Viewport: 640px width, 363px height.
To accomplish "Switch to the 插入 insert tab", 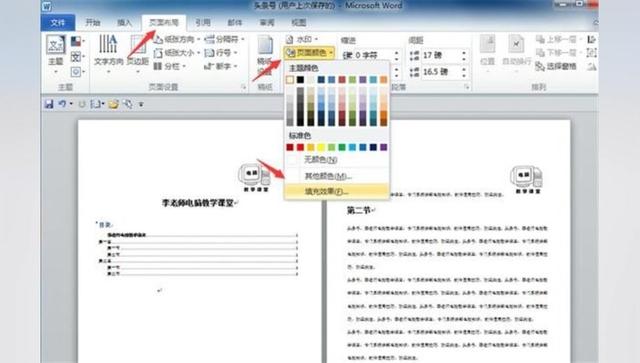I will [x=125, y=22].
